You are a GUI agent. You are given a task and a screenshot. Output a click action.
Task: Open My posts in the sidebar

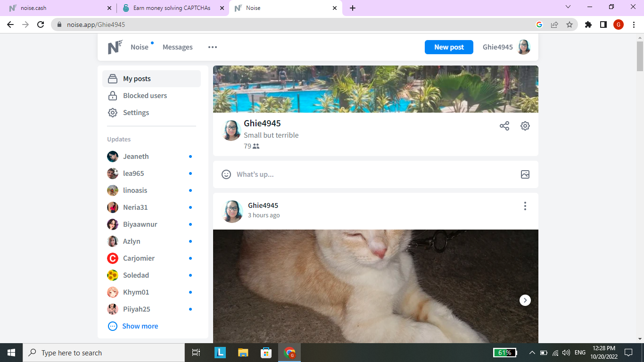pyautogui.click(x=151, y=79)
